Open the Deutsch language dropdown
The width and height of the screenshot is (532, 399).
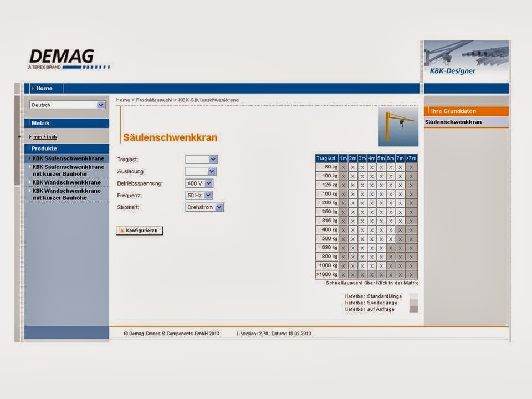point(67,105)
